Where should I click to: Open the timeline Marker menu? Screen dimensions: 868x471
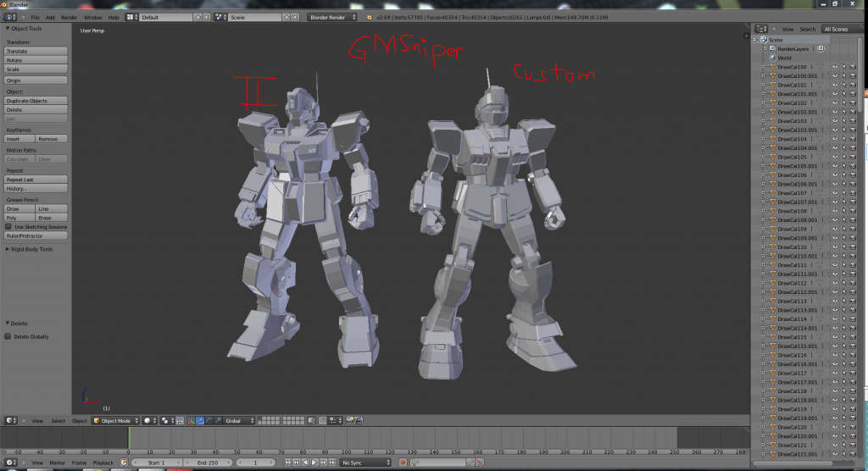57,463
